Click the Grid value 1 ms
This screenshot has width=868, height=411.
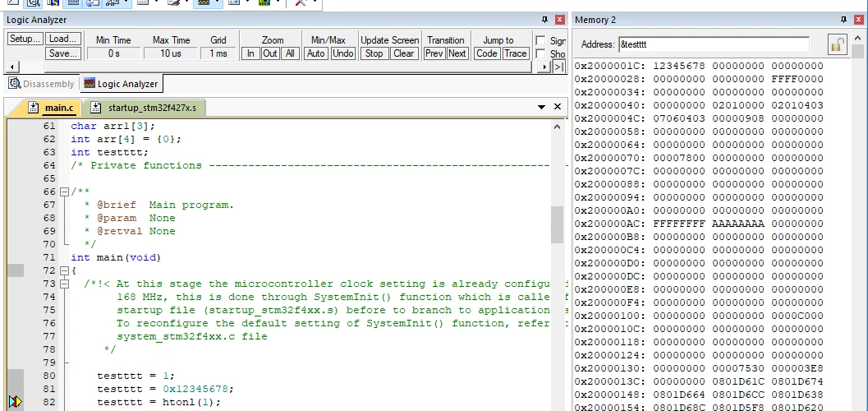tap(218, 53)
